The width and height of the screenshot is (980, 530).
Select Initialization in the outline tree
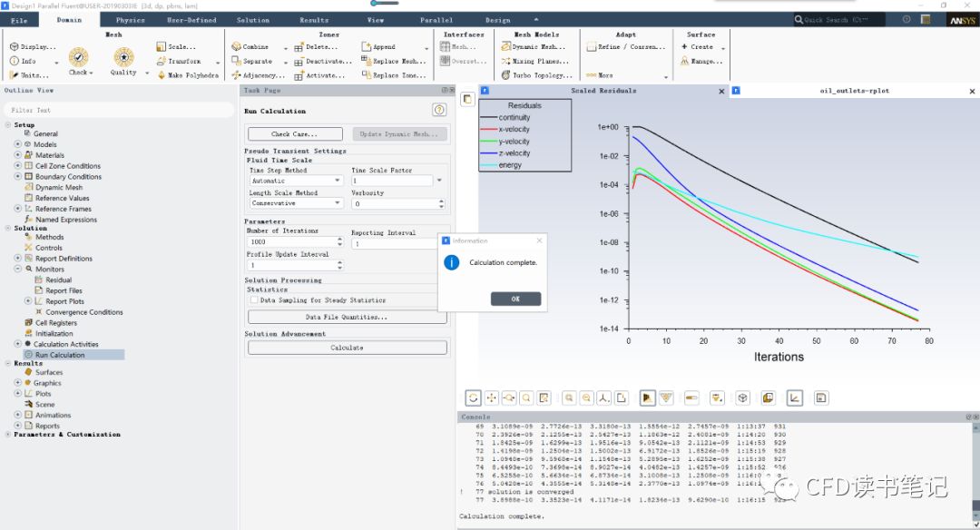(x=54, y=334)
